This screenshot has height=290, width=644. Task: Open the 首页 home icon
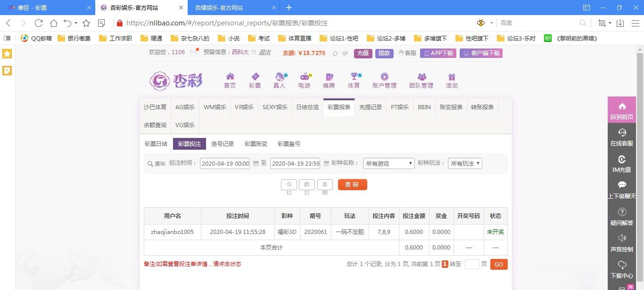point(230,80)
